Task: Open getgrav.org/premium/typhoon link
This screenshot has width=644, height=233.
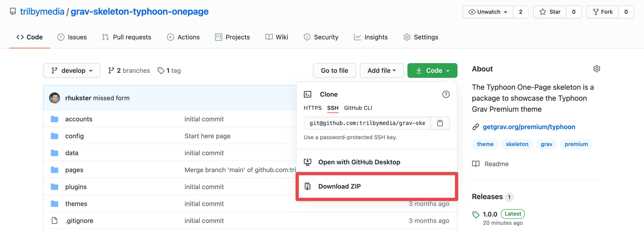Action: pyautogui.click(x=529, y=127)
